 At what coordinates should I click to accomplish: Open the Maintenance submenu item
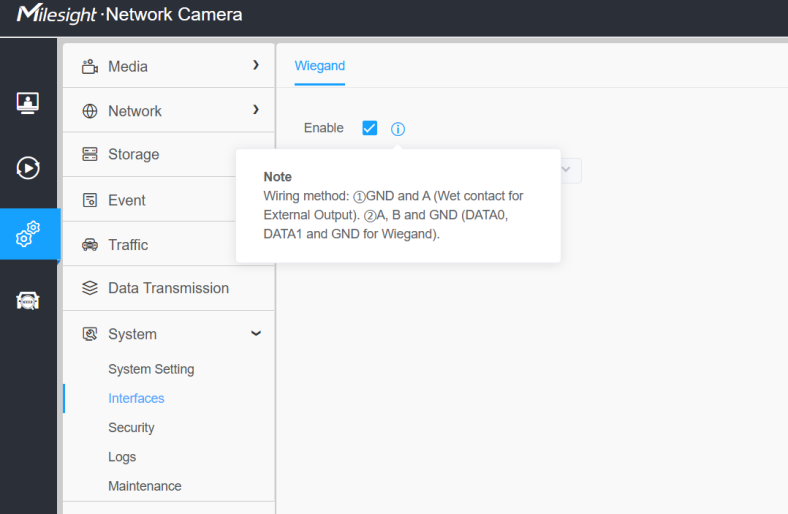tap(145, 486)
